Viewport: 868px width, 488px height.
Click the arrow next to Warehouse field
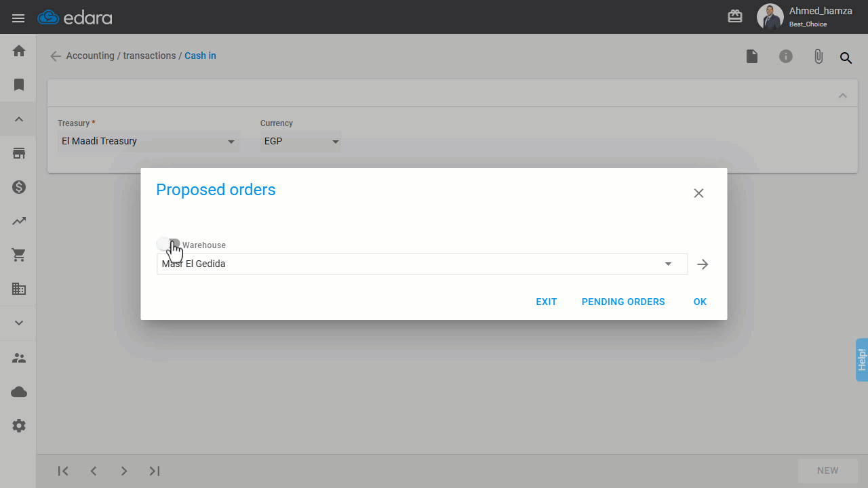[x=703, y=264]
